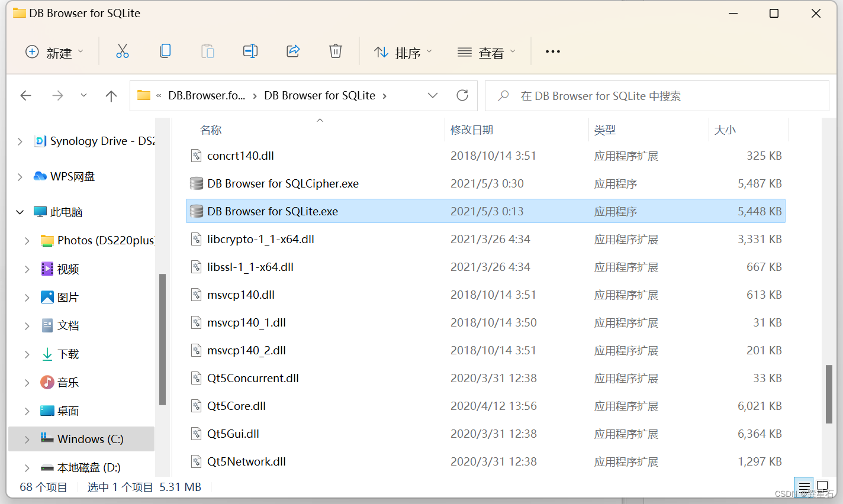
Task: Open the address bar dropdown arrow
Action: 433,95
